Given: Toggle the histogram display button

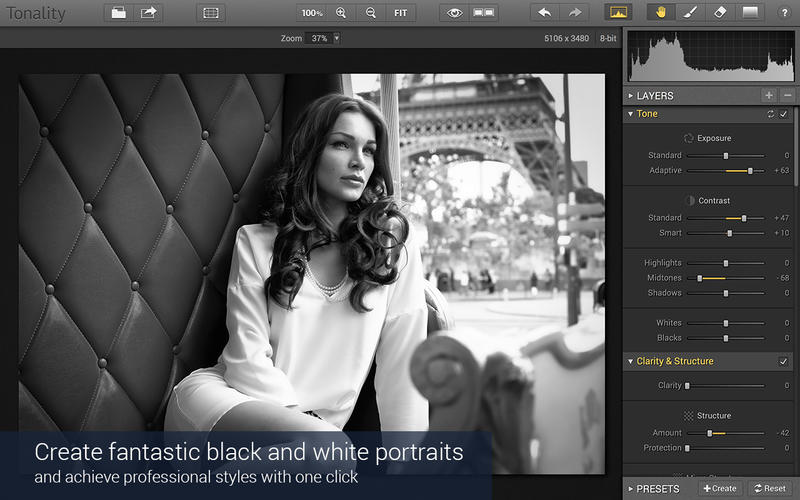Looking at the screenshot, I should 619,13.
